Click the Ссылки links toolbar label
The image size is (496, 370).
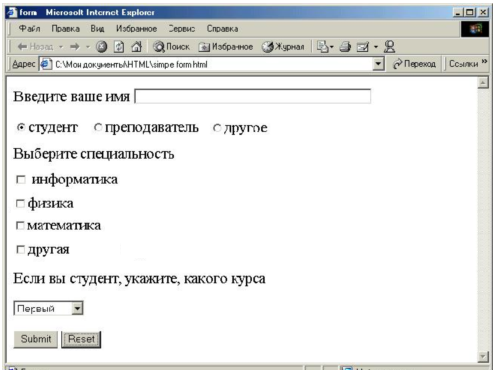(x=463, y=64)
